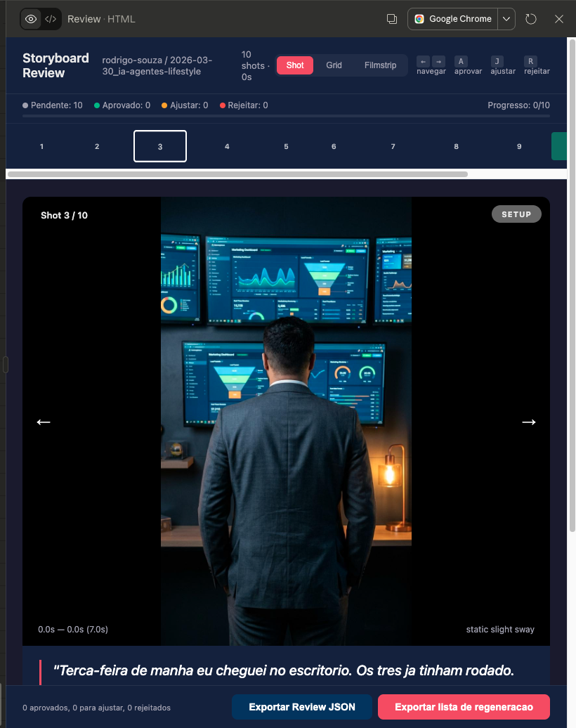Screen dimensions: 576x728
Task: Select shot thumbnail number 5
Action: pos(286,146)
